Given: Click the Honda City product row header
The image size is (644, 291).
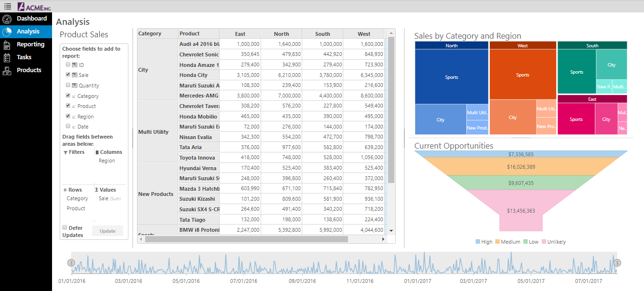Looking at the screenshot, I should pyautogui.click(x=199, y=75).
